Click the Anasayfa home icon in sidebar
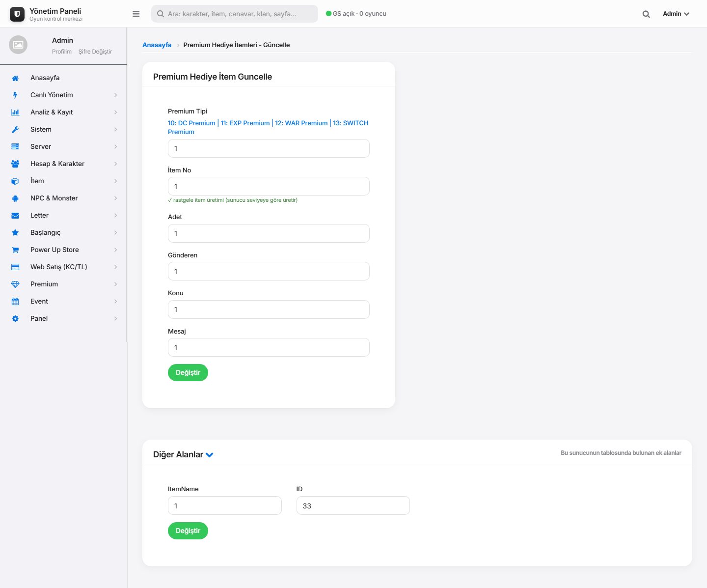The height and width of the screenshot is (588, 707). pos(15,78)
